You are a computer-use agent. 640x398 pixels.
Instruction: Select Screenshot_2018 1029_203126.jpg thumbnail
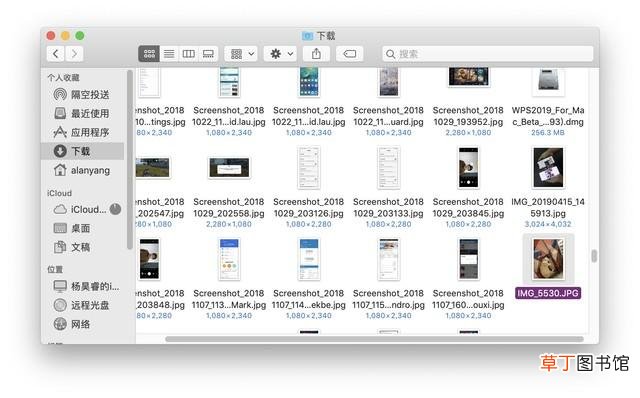pyautogui.click(x=309, y=167)
